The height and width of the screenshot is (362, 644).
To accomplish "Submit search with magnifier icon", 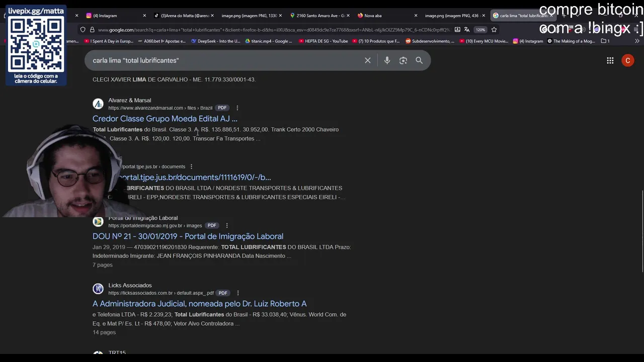I will (419, 60).
